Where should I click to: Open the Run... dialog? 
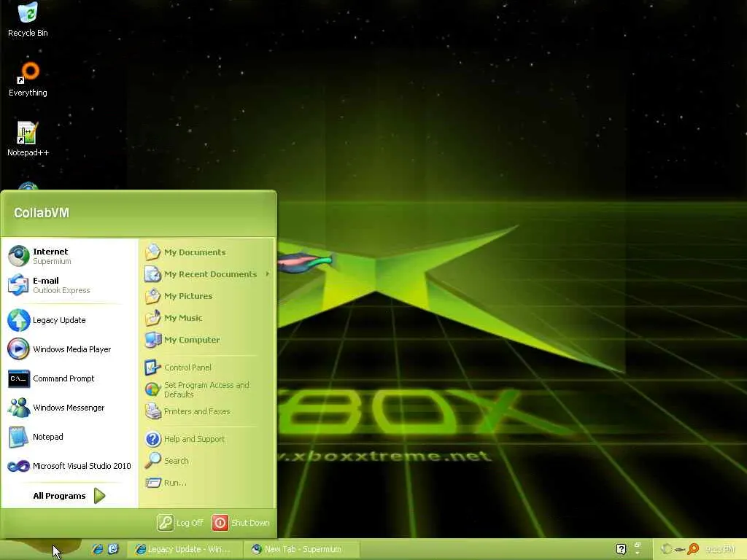pyautogui.click(x=208, y=483)
